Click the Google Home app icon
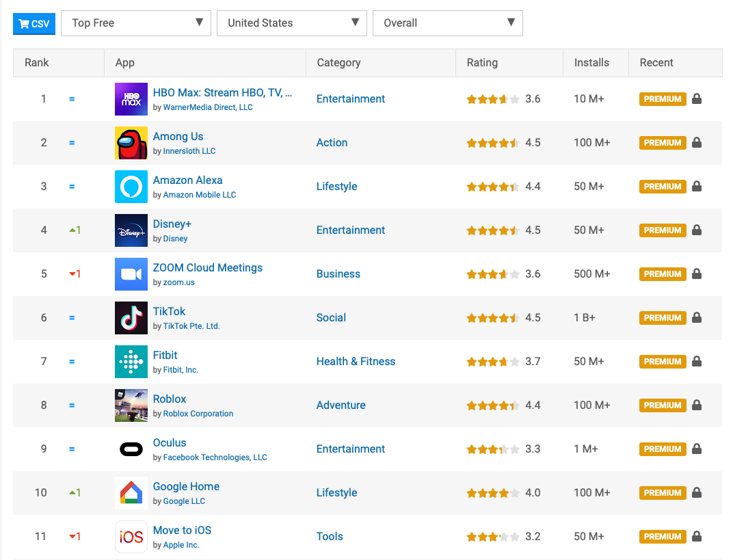This screenshot has width=733, height=560. point(131,493)
